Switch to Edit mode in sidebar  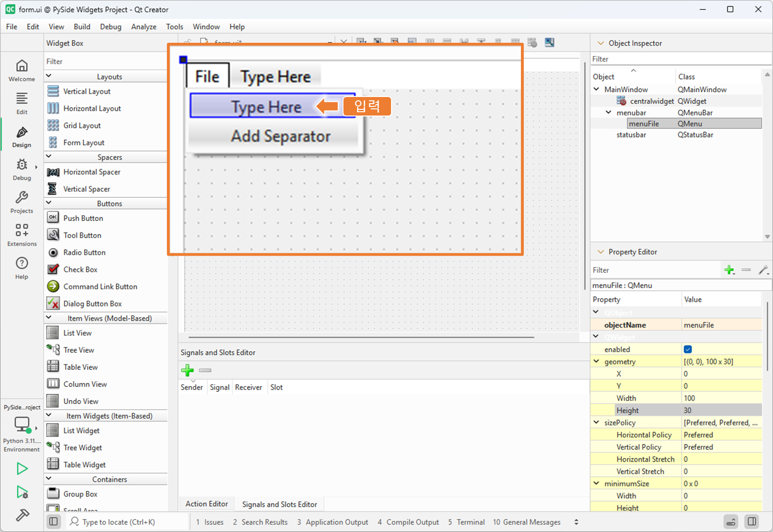(x=22, y=104)
